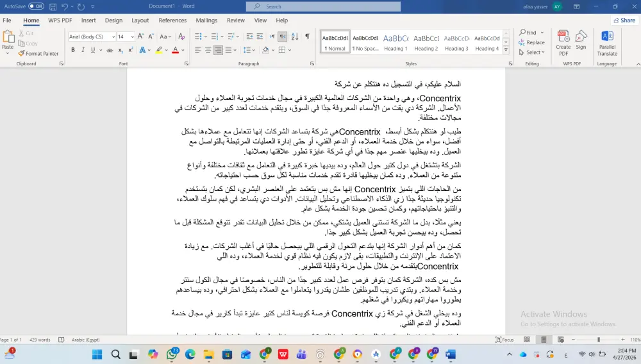Open the line spacing dropdown
This screenshot has width=641, height=364.
click(x=253, y=50)
